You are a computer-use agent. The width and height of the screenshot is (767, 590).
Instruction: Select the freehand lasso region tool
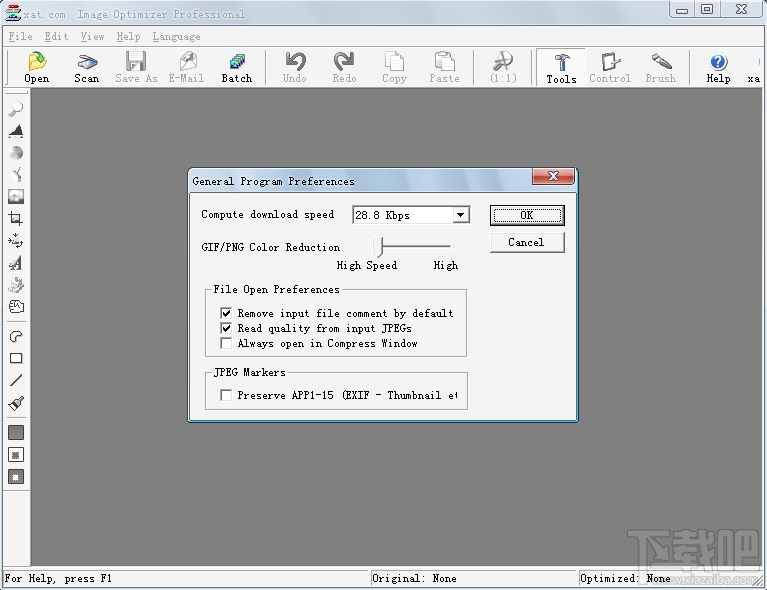pos(16,337)
